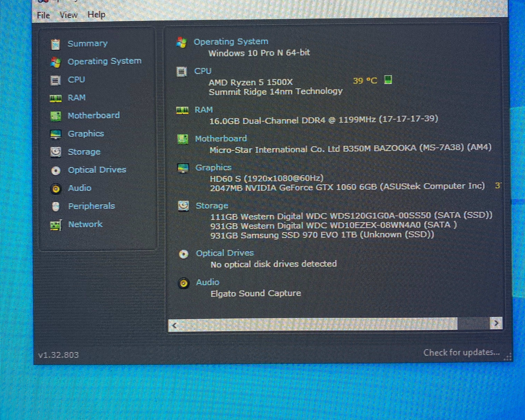Click the Optical Drives heading in summary panel
The width and height of the screenshot is (525, 420).
coord(225,253)
